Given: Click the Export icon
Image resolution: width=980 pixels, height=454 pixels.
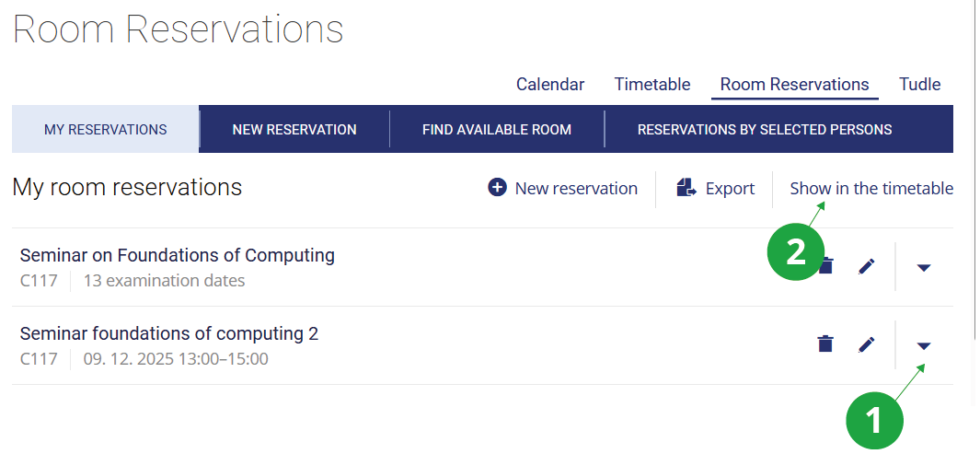Looking at the screenshot, I should click(x=686, y=188).
